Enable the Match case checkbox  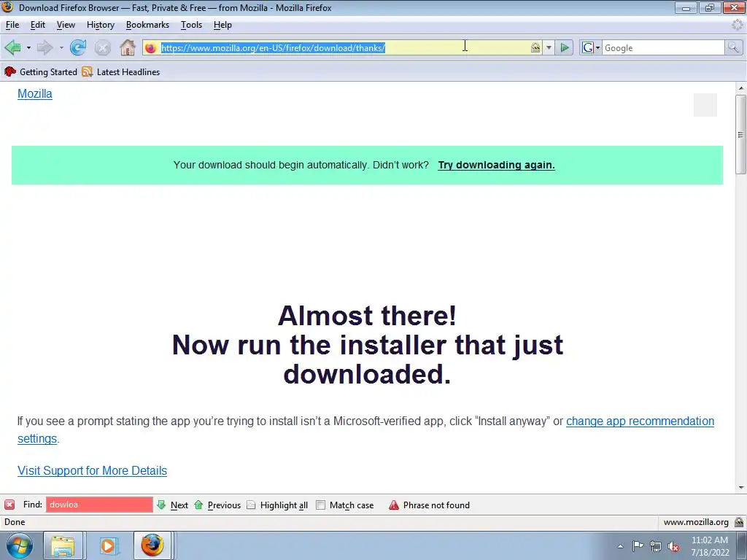coord(321,505)
